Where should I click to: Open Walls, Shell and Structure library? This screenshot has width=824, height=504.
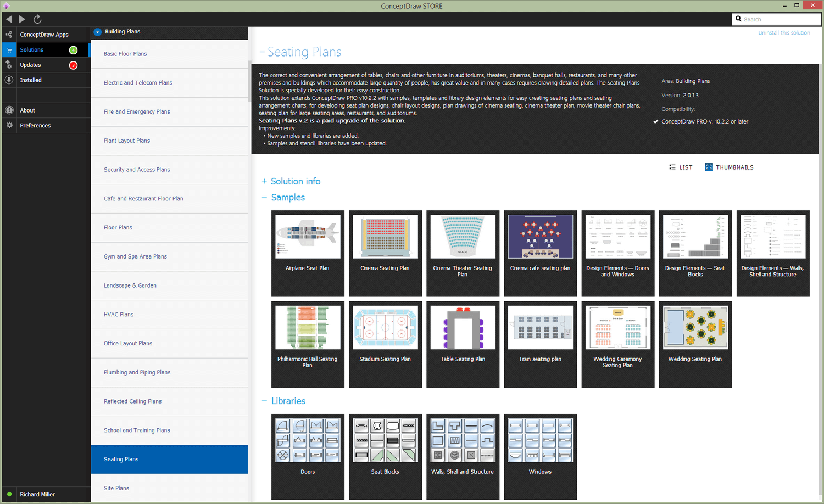pyautogui.click(x=463, y=457)
